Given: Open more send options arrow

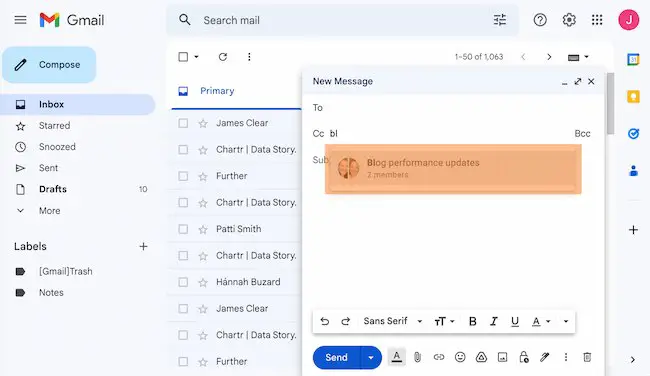Looking at the screenshot, I should (x=371, y=357).
